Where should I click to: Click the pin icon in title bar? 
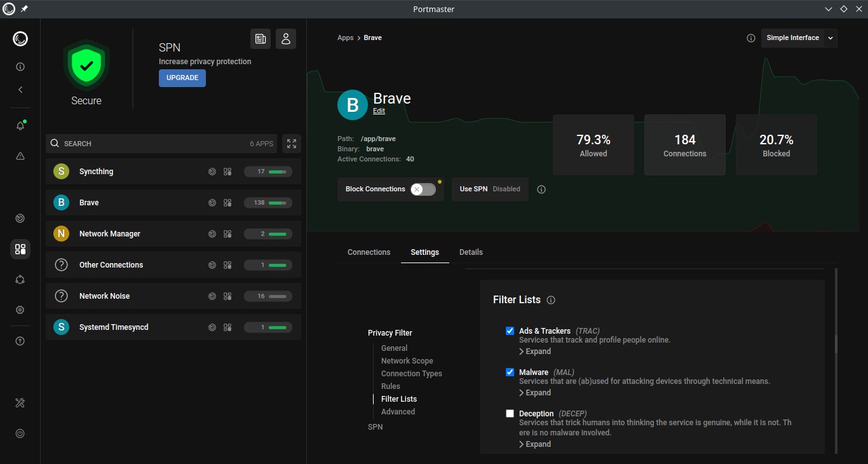point(24,9)
